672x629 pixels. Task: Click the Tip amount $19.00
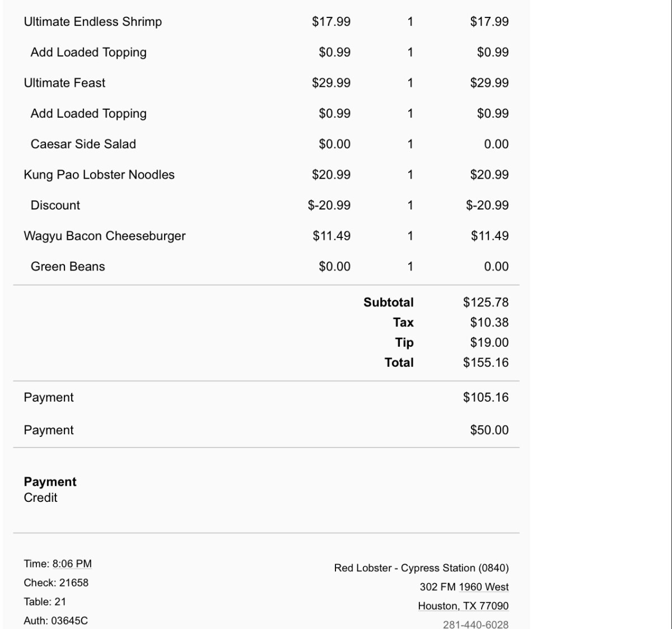tap(489, 343)
